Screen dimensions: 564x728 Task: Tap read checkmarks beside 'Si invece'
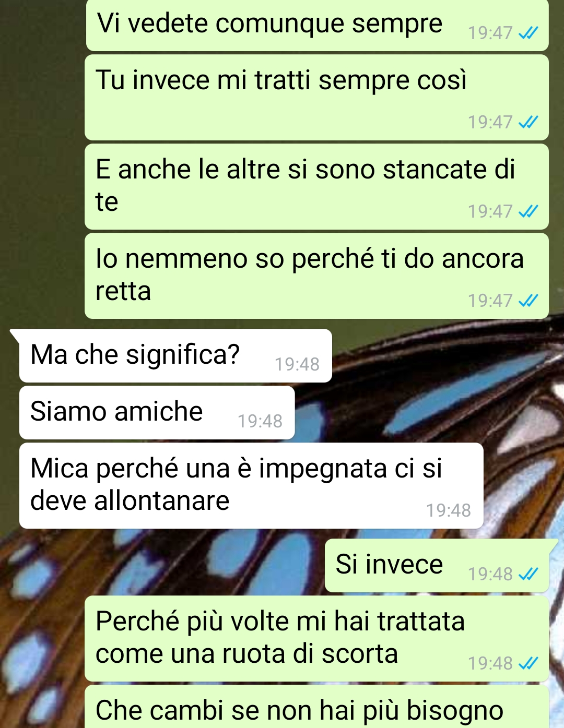528,575
